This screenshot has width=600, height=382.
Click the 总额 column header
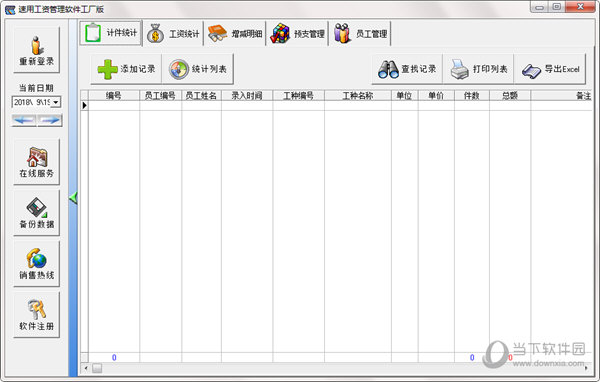[510, 96]
